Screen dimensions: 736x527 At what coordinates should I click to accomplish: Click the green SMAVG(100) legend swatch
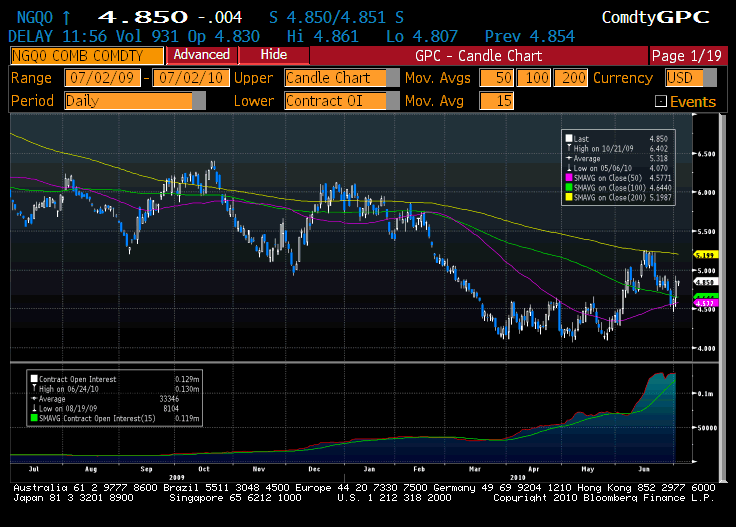pyautogui.click(x=568, y=189)
